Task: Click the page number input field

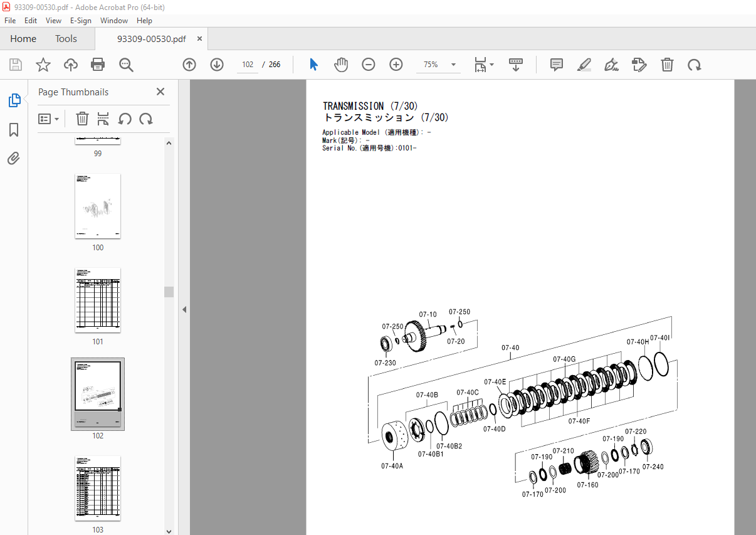Action: point(248,65)
